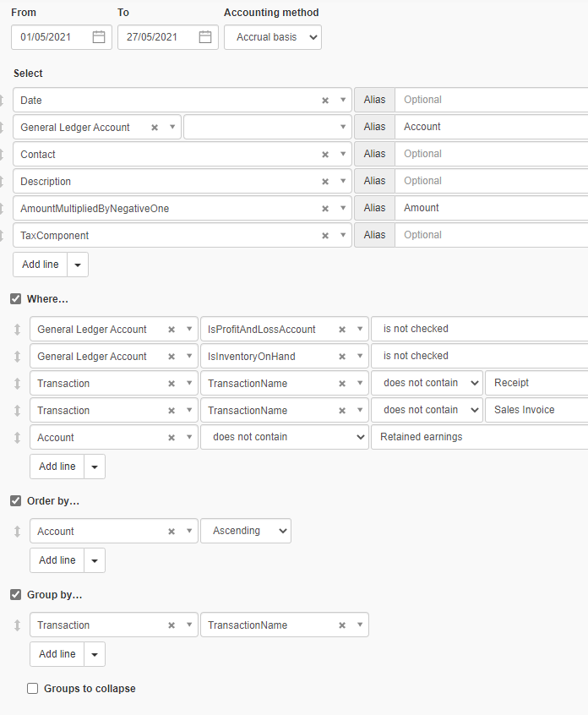Open Add line arrow menu under Order by
The width and height of the screenshot is (588, 715).
click(95, 560)
